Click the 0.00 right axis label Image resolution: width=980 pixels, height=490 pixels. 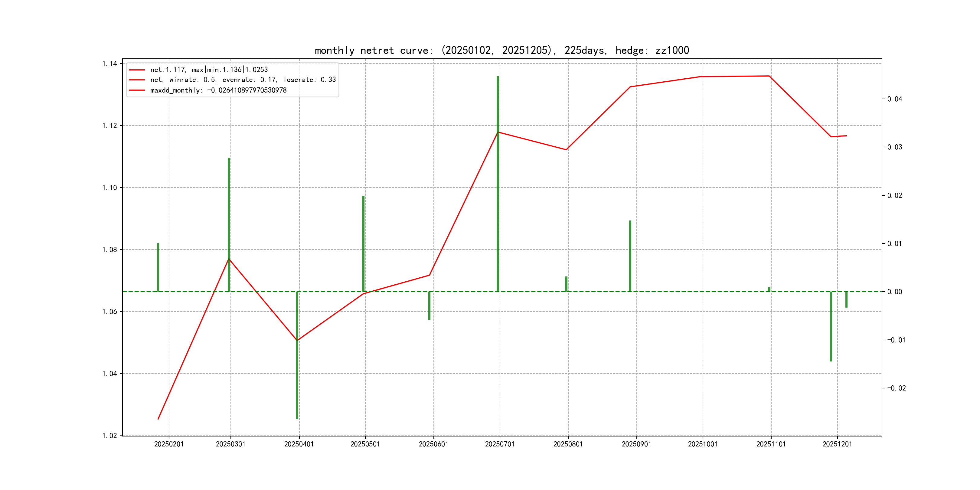[x=894, y=292]
